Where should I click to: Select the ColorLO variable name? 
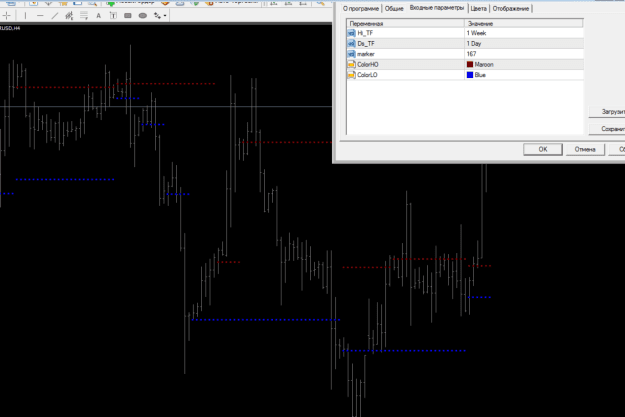click(367, 75)
